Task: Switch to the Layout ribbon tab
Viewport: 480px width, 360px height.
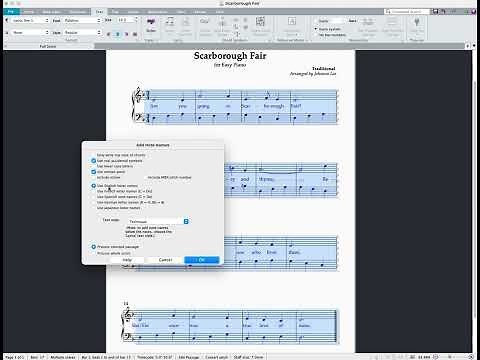Action: (133, 12)
